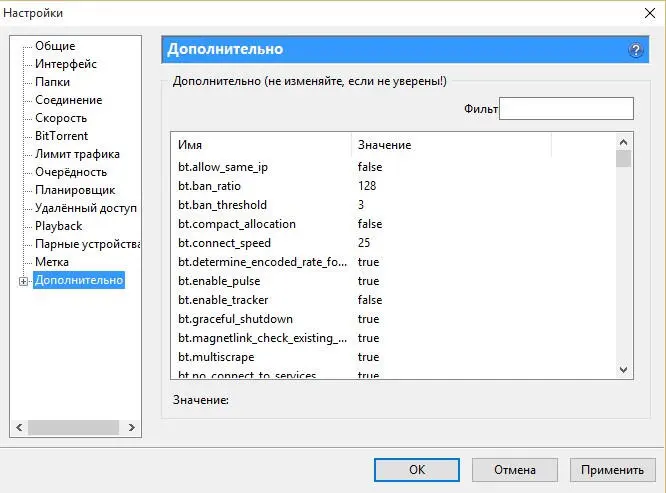Select bt.determine_encoded_rate_fo... row
This screenshot has width=666, height=493.
pos(393,262)
